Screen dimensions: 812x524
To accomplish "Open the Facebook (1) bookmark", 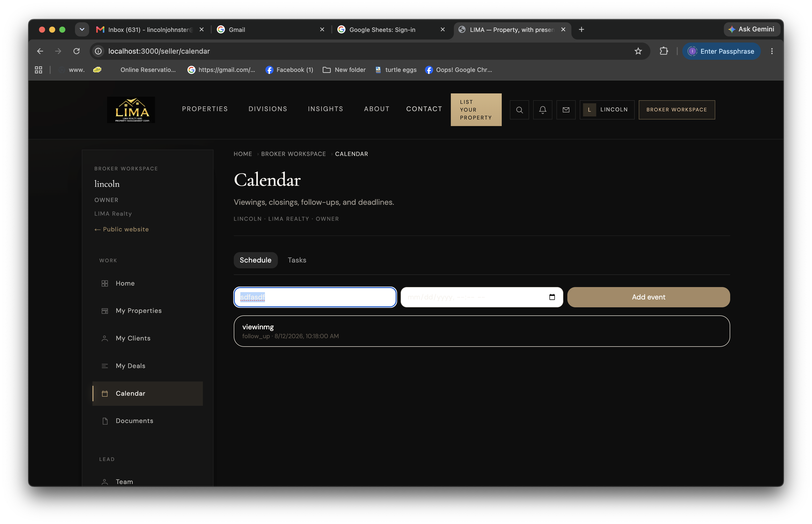I will 289,70.
